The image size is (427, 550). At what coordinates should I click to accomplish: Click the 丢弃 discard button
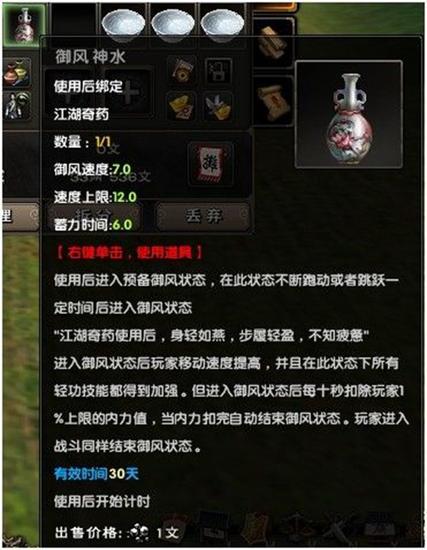204,215
